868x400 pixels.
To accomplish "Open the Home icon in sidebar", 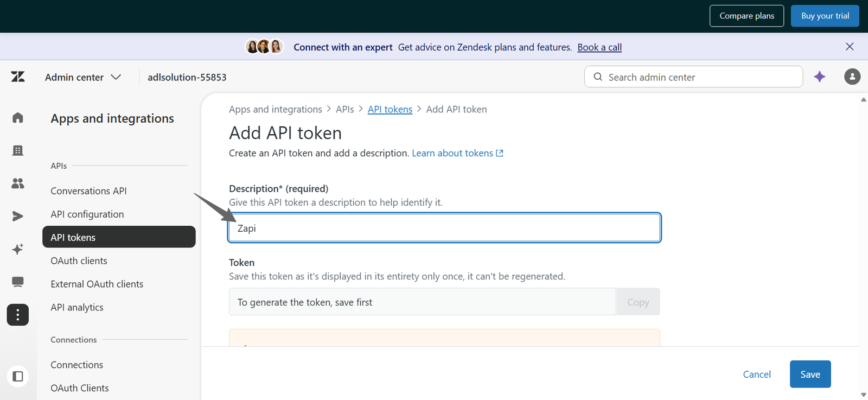I will pyautogui.click(x=18, y=118).
